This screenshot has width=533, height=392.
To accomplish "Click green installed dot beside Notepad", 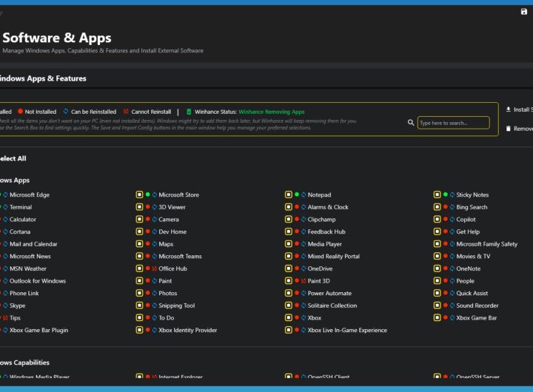I will pyautogui.click(x=297, y=195).
